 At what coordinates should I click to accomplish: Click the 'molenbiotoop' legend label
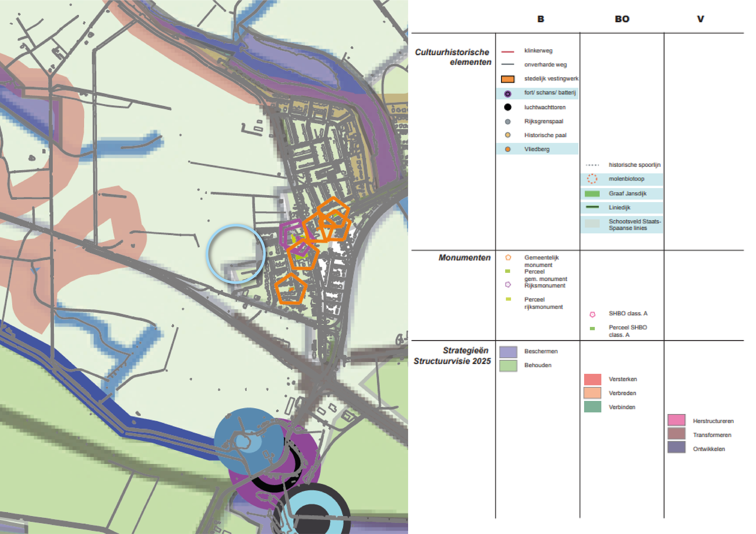click(x=626, y=179)
